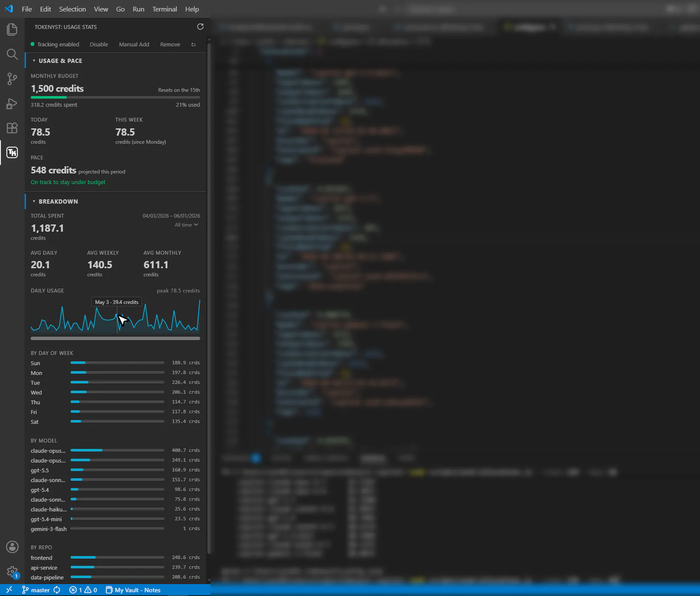The height and width of the screenshot is (596, 700).
Task: Click the Sun usage bar
Action: pyautogui.click(x=117, y=363)
